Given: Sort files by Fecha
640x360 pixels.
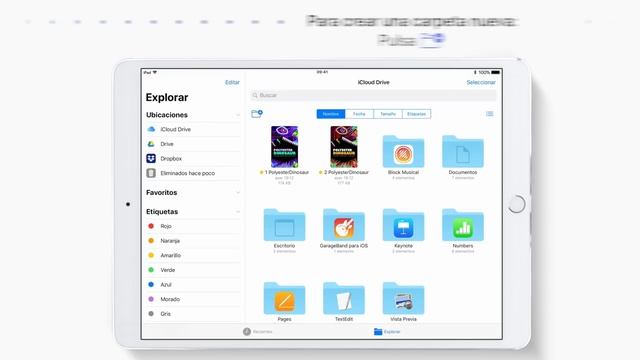Looking at the screenshot, I should coord(359,114).
